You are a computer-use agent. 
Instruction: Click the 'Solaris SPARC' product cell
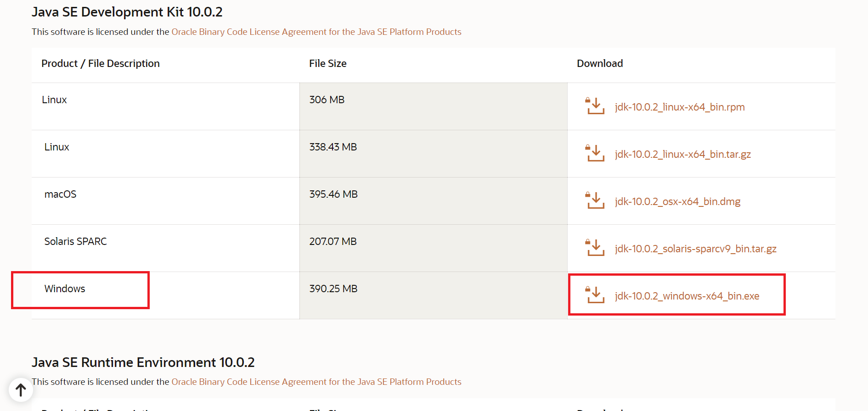click(x=165, y=248)
